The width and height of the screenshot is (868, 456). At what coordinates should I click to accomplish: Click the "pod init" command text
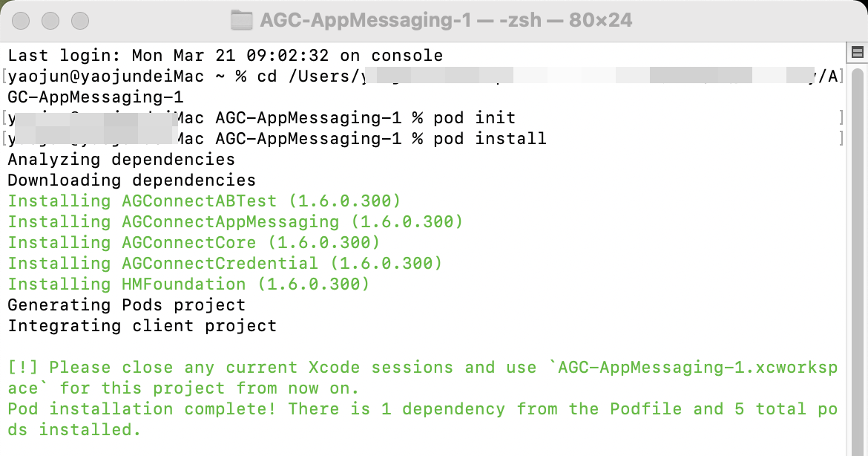474,118
